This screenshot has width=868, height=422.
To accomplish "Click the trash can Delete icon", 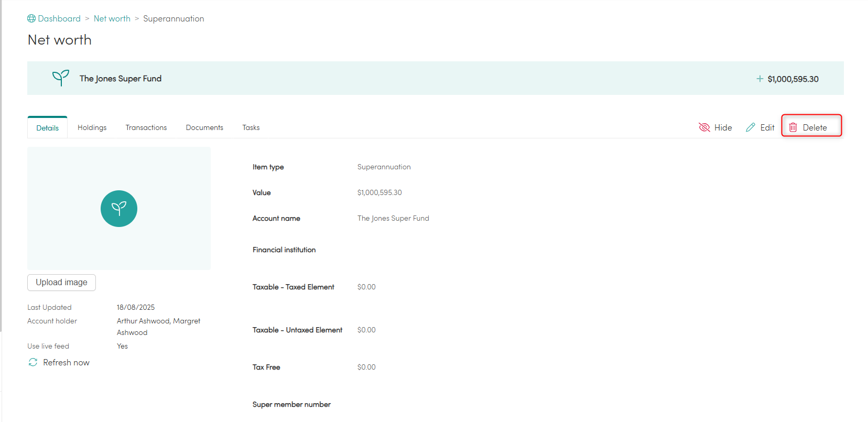I will pyautogui.click(x=793, y=127).
